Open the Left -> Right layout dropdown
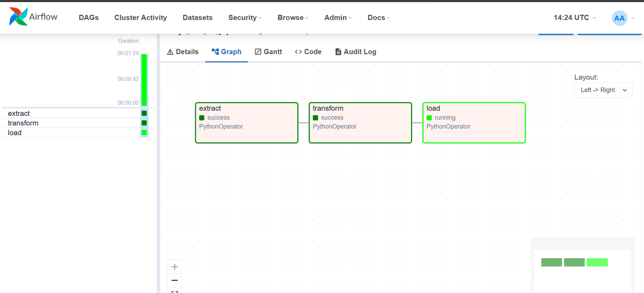Image resolution: width=644 pixels, height=293 pixels. [603, 90]
